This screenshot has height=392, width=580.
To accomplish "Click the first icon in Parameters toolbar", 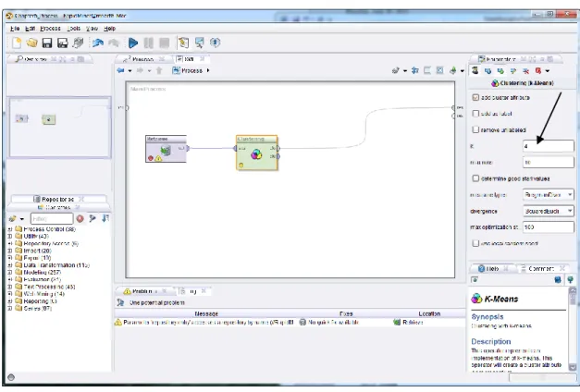I will [475, 70].
